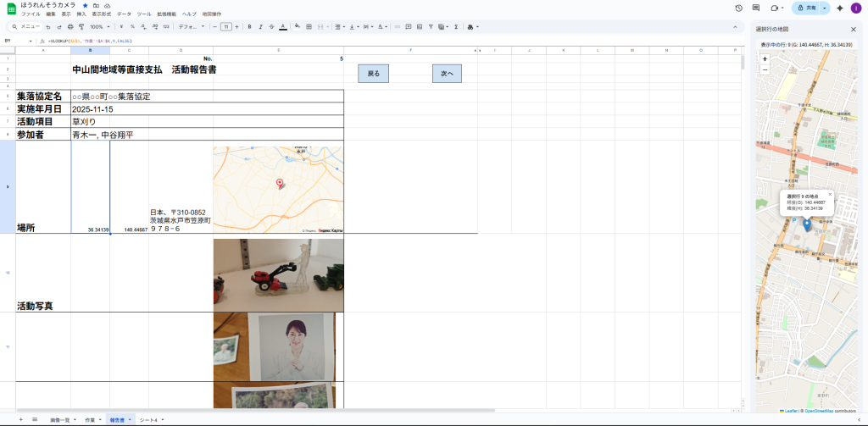
Task: Open the cell fill color picker
Action: (297, 26)
